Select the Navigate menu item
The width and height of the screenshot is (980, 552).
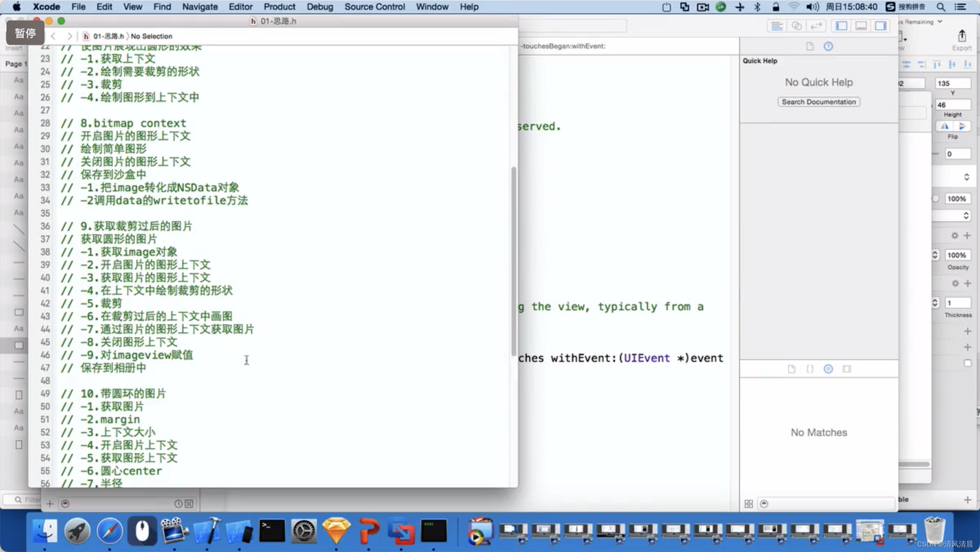[x=199, y=7]
